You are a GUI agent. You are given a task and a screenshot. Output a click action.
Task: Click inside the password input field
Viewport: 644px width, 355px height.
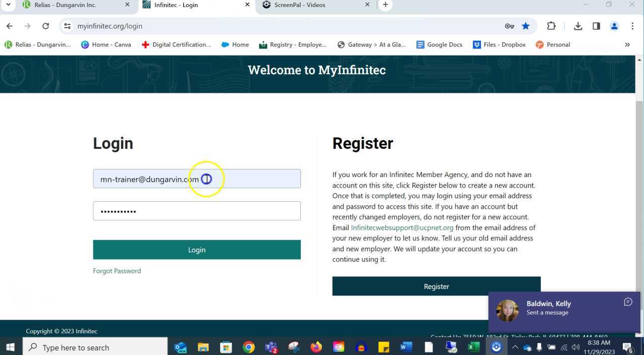point(197,211)
